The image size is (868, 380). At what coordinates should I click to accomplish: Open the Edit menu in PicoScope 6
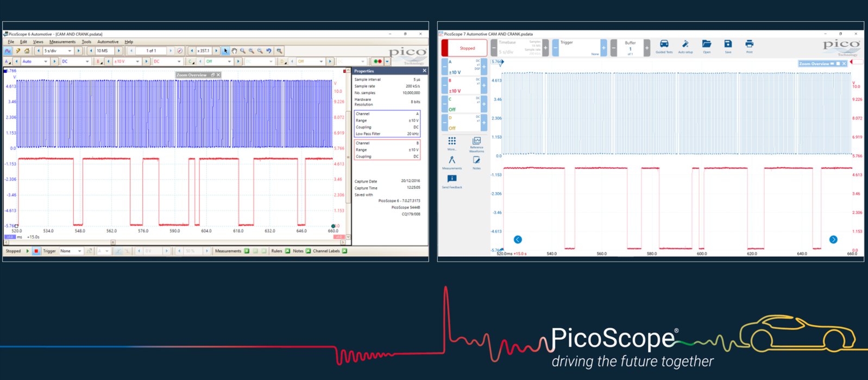point(23,42)
